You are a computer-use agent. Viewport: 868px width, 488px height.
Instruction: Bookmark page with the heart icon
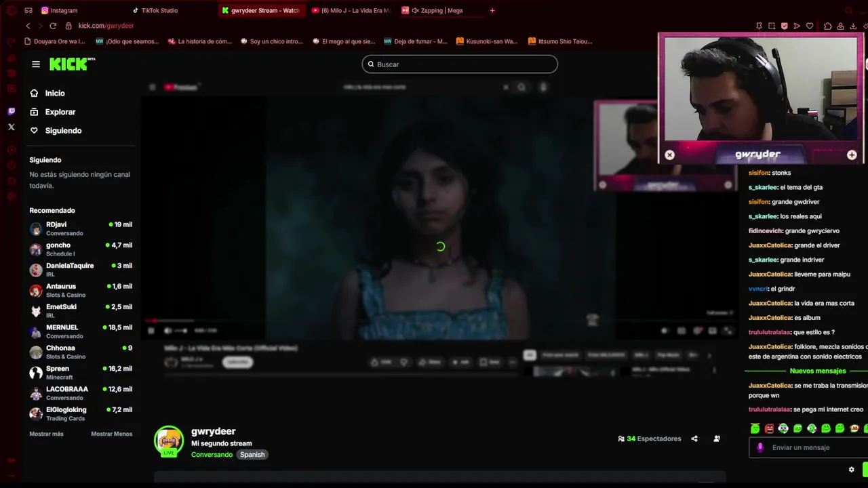(x=810, y=26)
